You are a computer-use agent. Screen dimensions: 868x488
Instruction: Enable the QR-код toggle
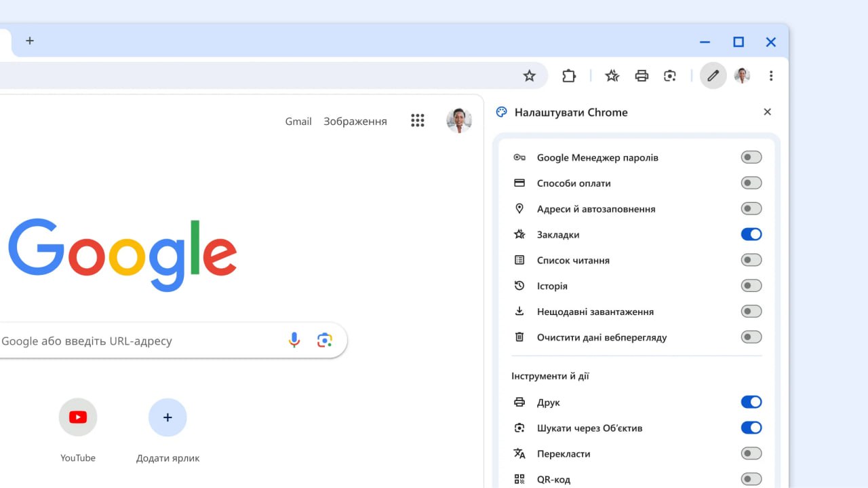[751, 479]
